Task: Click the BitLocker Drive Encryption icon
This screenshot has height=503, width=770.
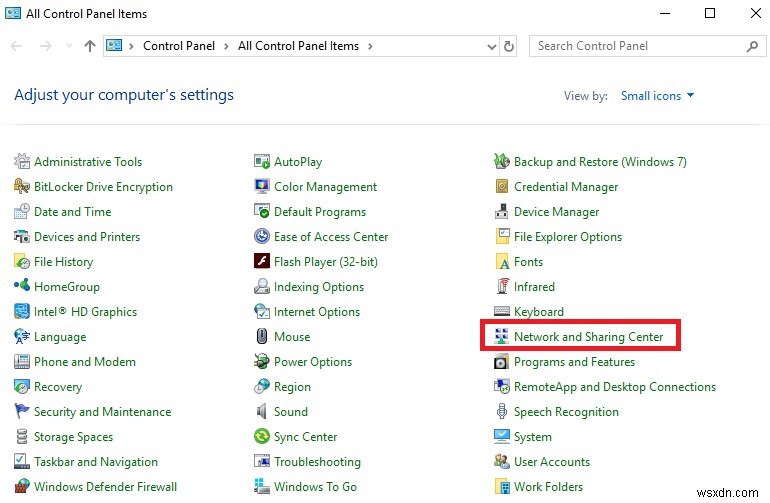Action: pyautogui.click(x=22, y=187)
